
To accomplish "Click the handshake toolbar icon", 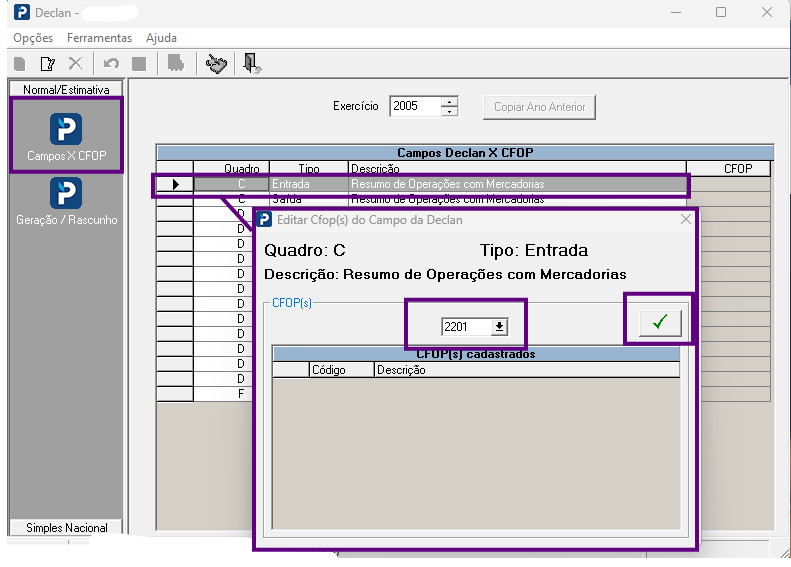I will (216, 64).
